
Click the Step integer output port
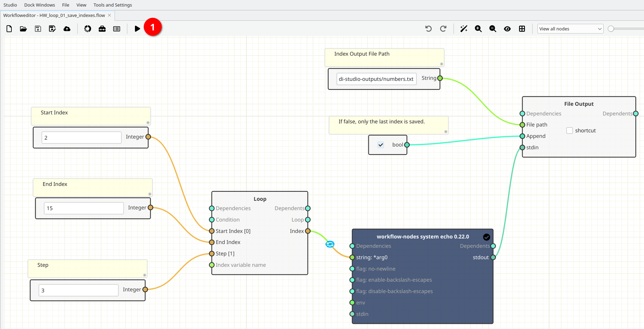coord(145,290)
